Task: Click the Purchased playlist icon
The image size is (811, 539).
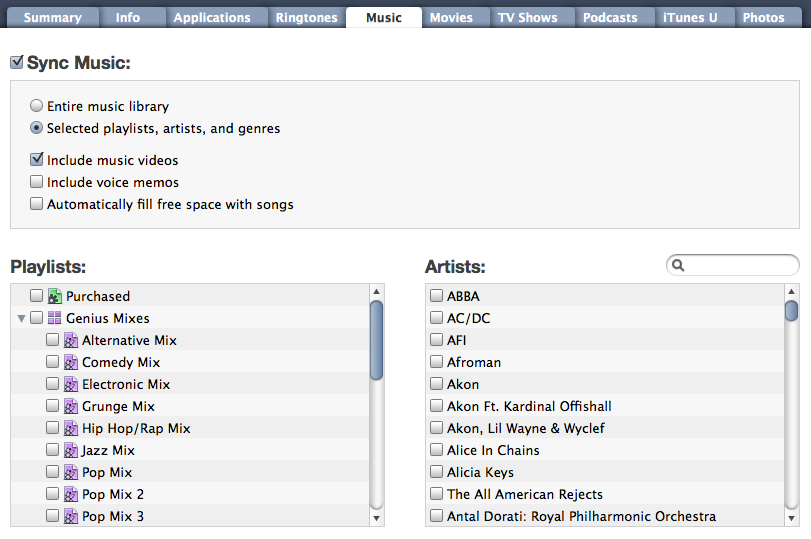Action: [x=54, y=296]
